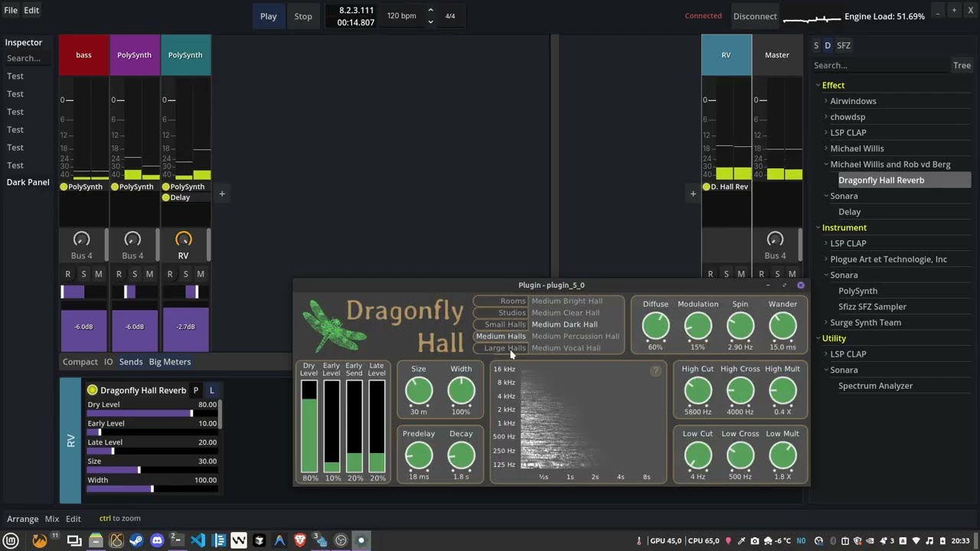This screenshot has width=980, height=551.
Task: Turn the Diffuse knob in Dragonfly Hall
Action: click(655, 327)
